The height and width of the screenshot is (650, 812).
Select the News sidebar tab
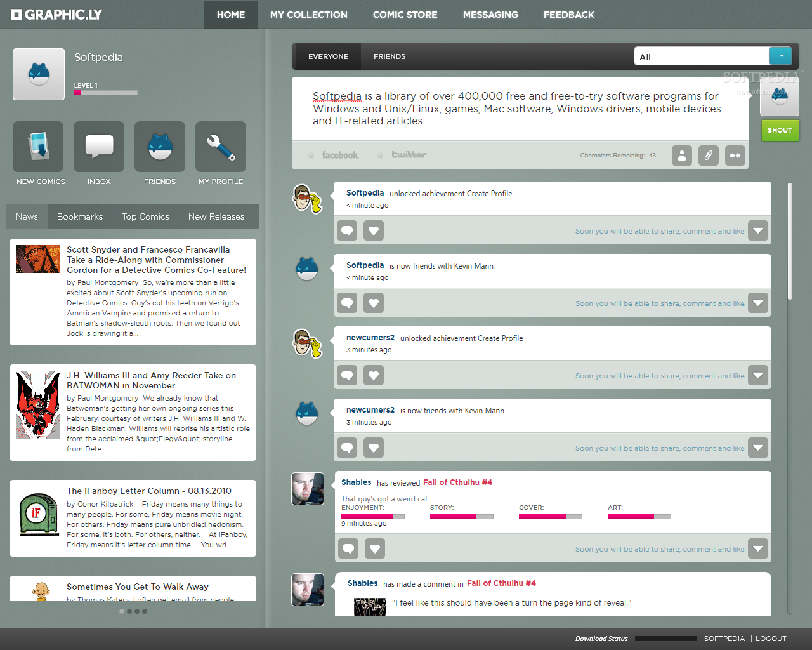(x=27, y=216)
